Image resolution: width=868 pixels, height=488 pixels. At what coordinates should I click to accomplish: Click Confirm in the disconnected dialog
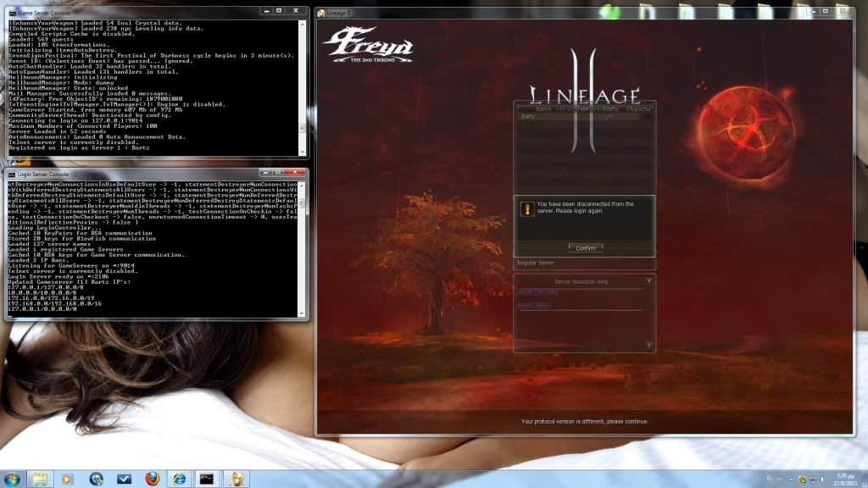(x=585, y=248)
